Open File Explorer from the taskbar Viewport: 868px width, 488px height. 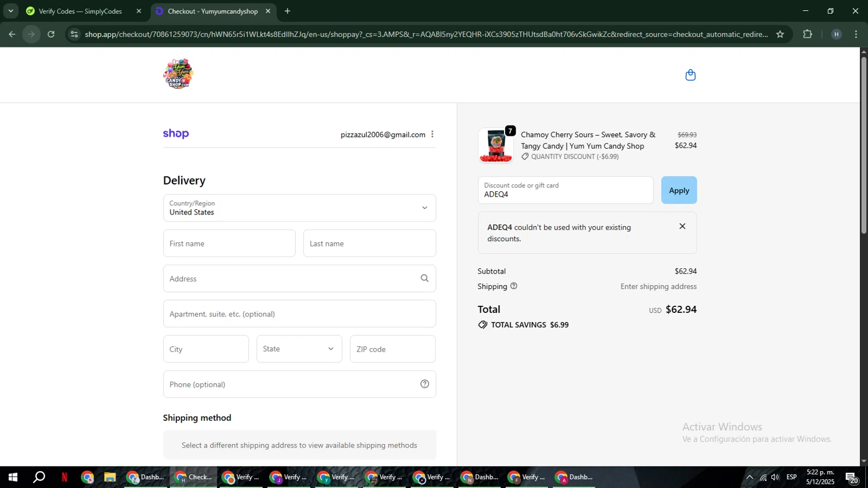point(110,477)
